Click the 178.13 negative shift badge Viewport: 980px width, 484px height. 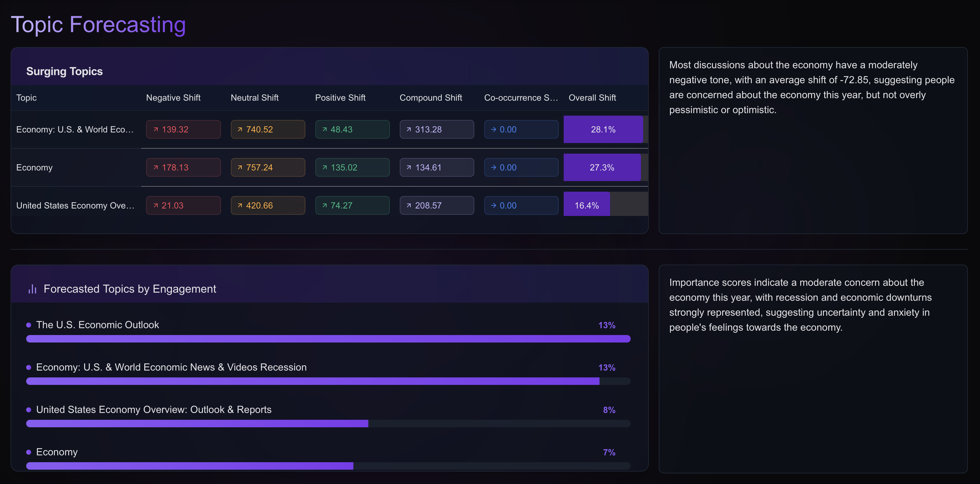click(x=183, y=167)
